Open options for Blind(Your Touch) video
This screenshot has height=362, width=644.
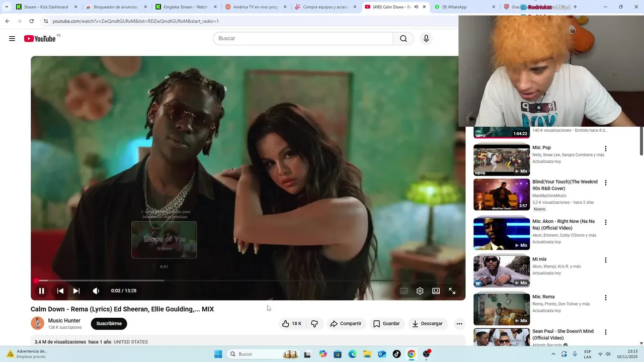coord(606,183)
